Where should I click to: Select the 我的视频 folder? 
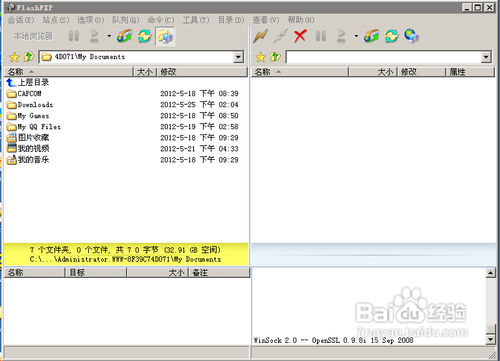coord(28,149)
